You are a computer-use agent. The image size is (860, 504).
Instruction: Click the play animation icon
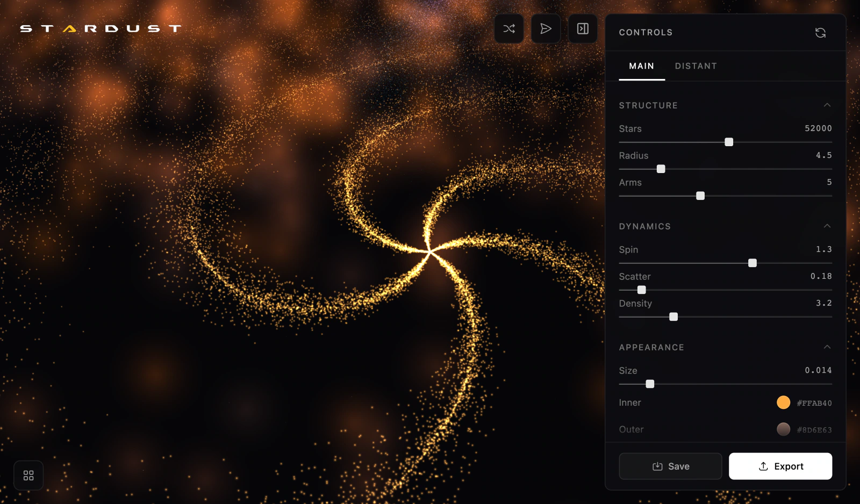546,28
